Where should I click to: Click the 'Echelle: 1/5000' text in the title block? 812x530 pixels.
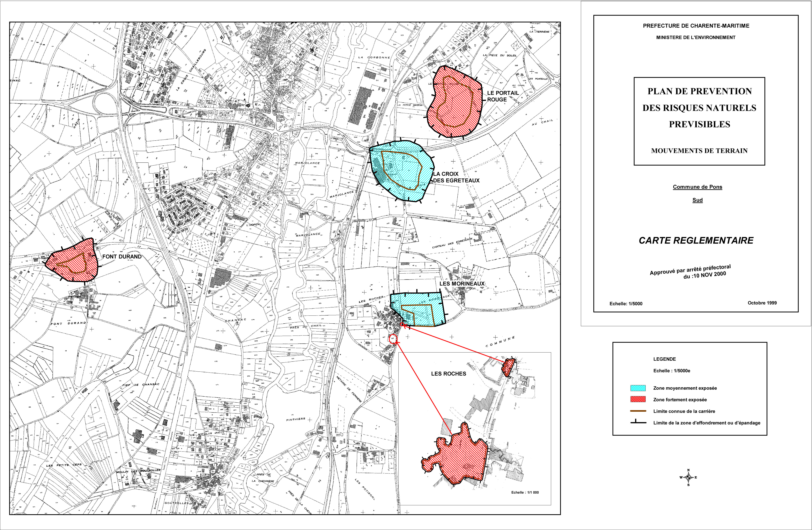coord(626,304)
